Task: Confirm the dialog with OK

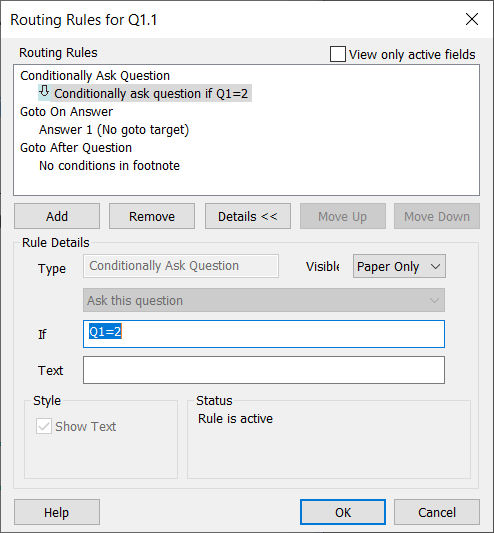Action: pos(343,512)
